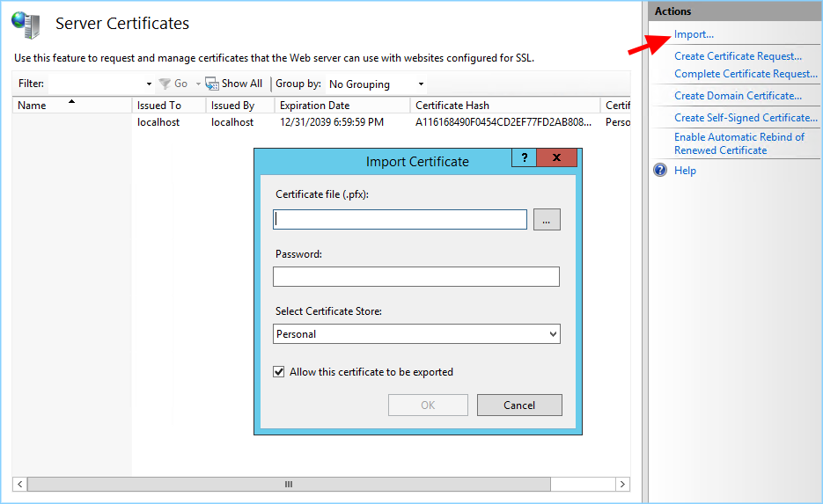Viewport: 823px width, 504px height.
Task: Open the Help link in Actions
Action: pos(685,171)
